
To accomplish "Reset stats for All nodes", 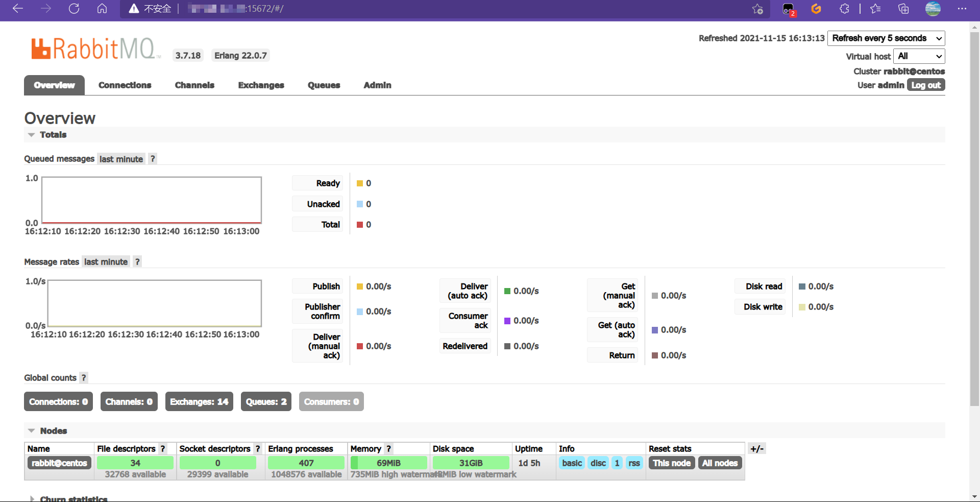I will click(720, 463).
